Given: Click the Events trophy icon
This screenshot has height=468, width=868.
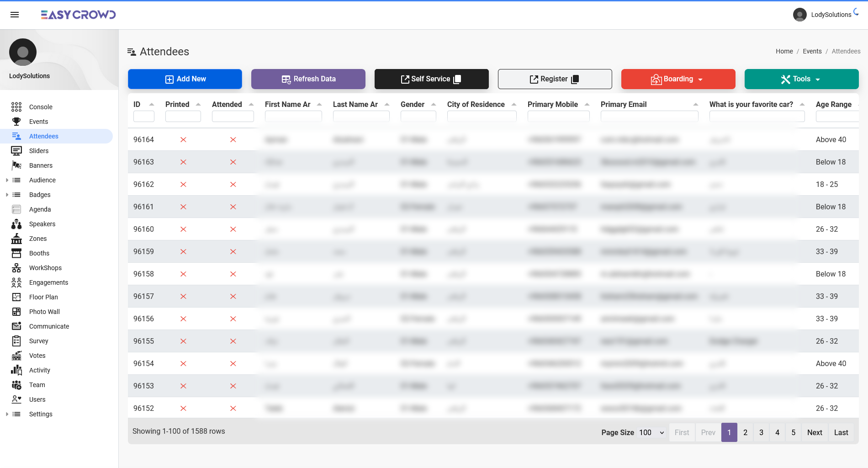Looking at the screenshot, I should point(16,122).
